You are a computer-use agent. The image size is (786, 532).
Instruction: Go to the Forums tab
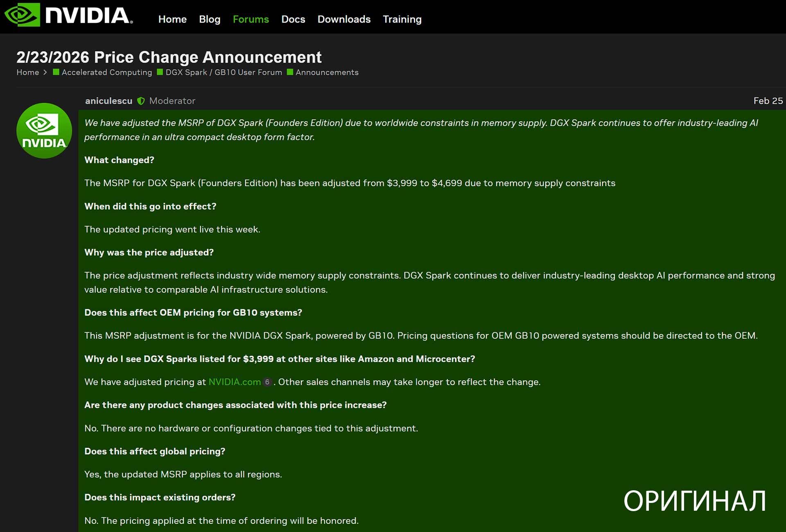click(x=251, y=19)
